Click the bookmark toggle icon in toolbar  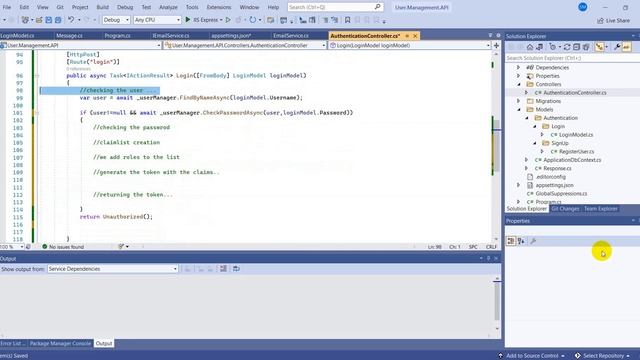click(x=347, y=20)
